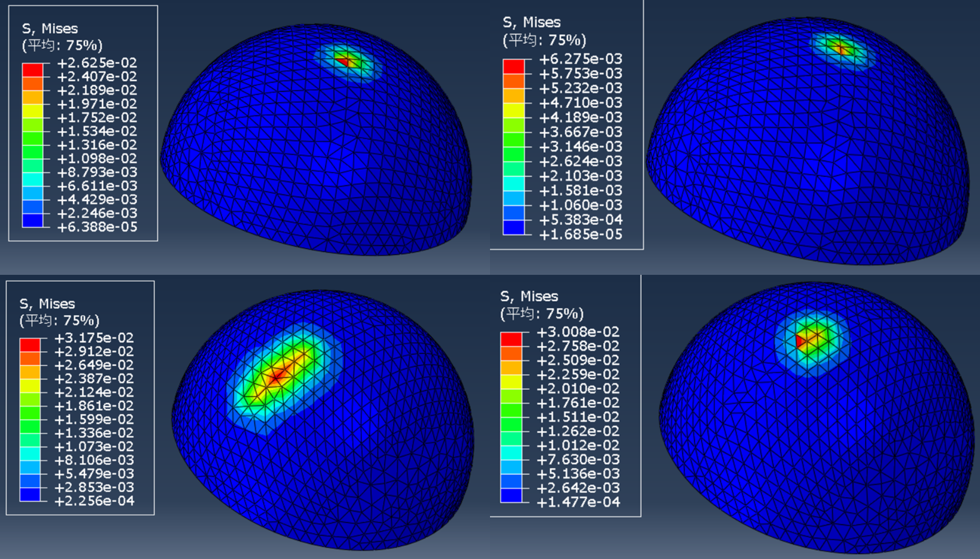Image resolution: width=980 pixels, height=559 pixels.
Task: Click the +2.625e-02 maximum legend value
Action: click(x=97, y=63)
